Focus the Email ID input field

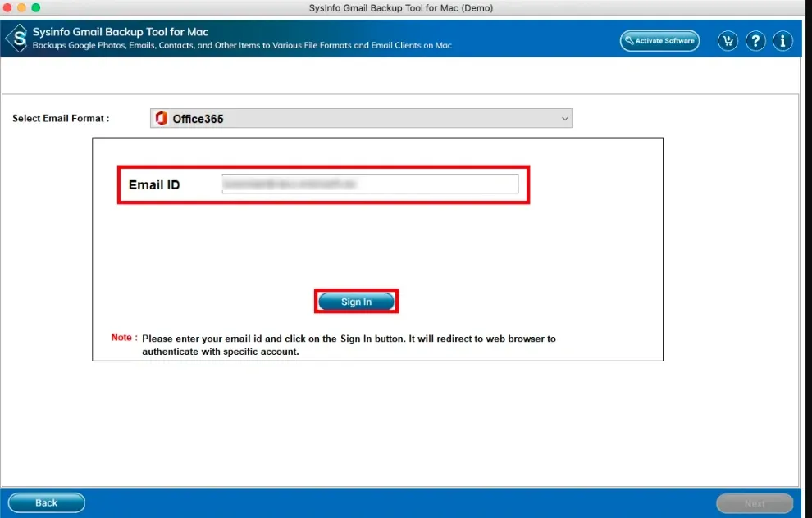tap(370, 184)
